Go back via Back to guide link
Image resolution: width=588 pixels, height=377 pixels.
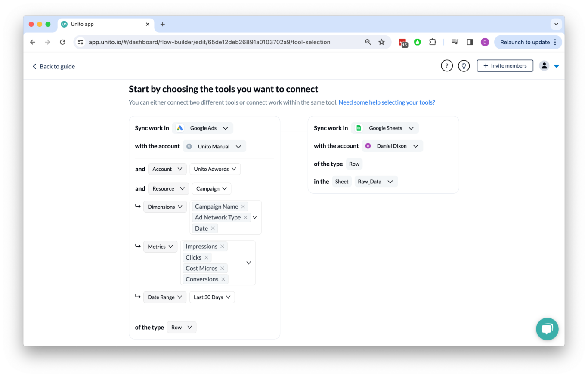53,66
